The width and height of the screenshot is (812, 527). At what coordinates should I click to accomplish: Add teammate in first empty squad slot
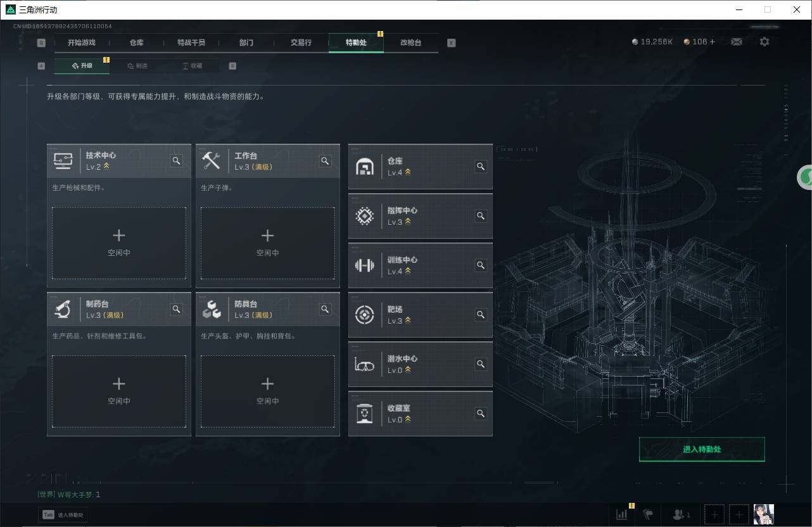(714, 514)
